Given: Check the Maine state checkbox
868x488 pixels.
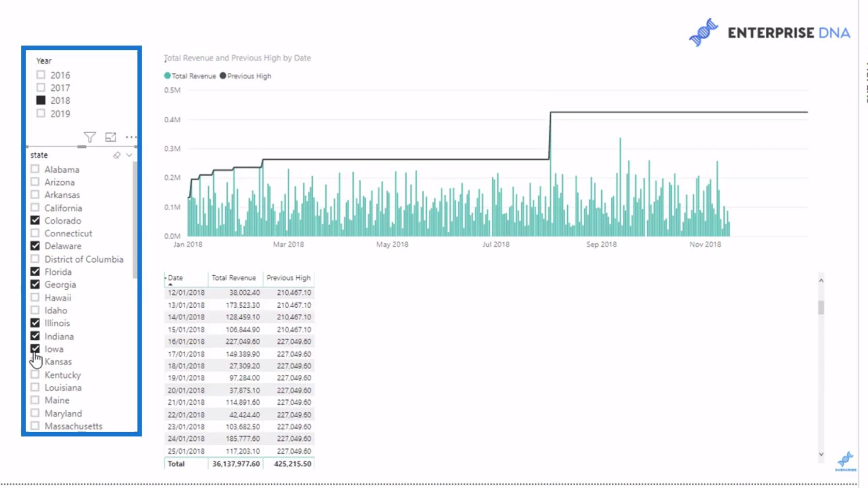Looking at the screenshot, I should pyautogui.click(x=35, y=400).
